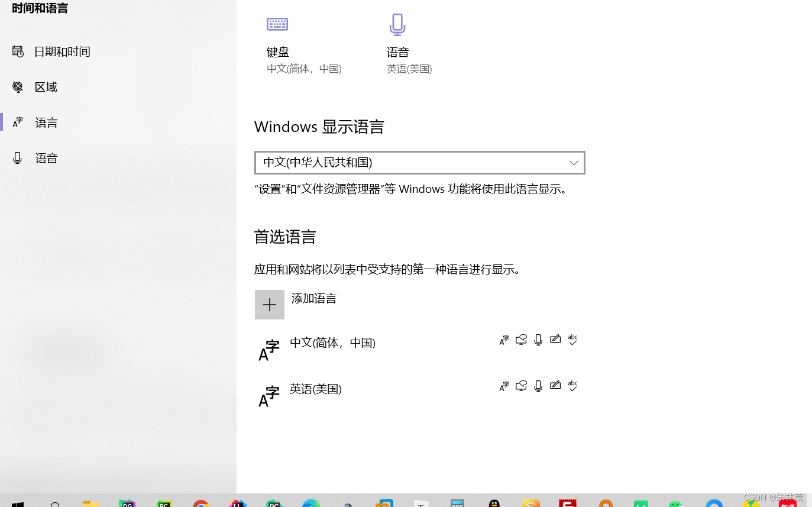Viewport: 812px width, 507px height.
Task: Click the plus button for 添加语言
Action: (270, 305)
